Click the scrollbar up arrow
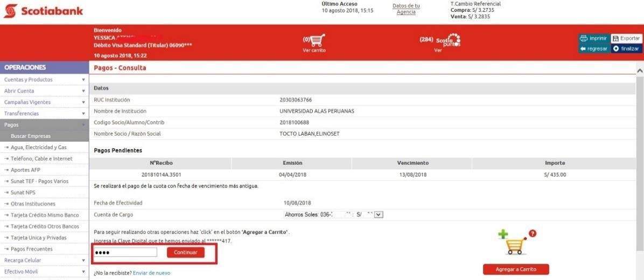 tap(640, 71)
